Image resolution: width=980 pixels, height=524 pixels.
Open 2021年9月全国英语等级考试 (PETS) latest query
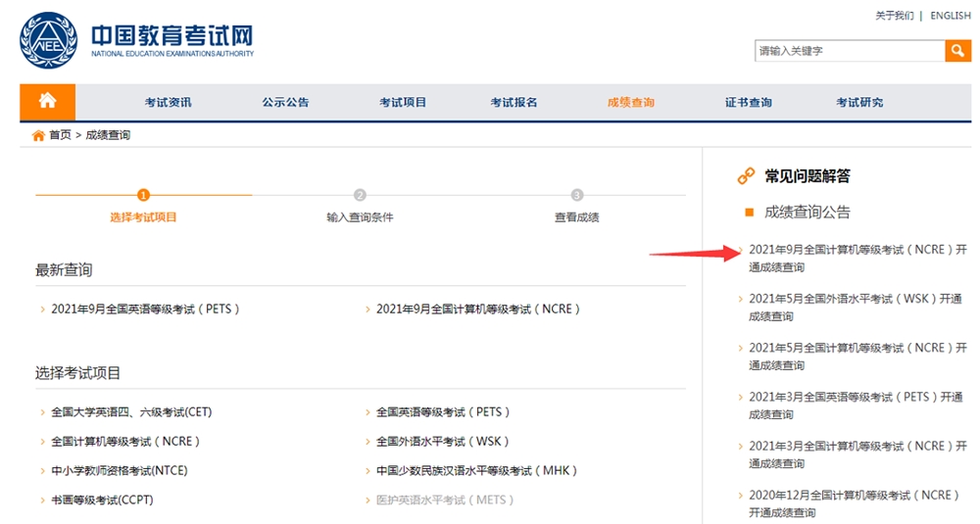pyautogui.click(x=145, y=310)
